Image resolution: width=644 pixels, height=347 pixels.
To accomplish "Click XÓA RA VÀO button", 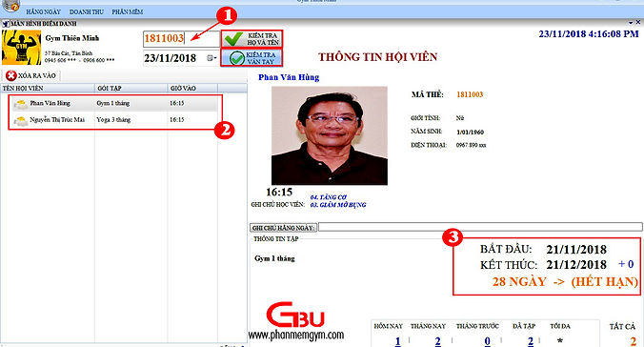I will 31,75.
